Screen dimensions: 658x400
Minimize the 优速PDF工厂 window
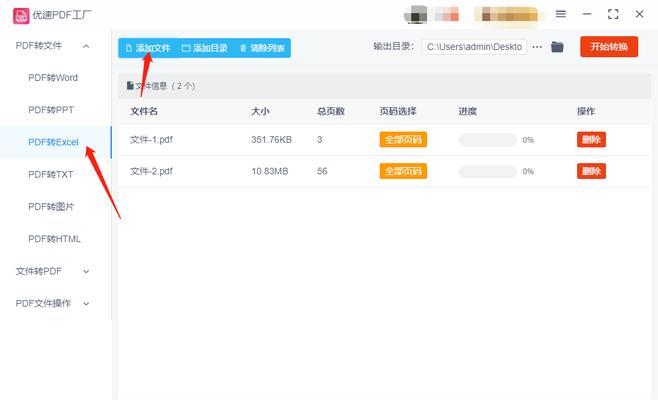[x=587, y=14]
